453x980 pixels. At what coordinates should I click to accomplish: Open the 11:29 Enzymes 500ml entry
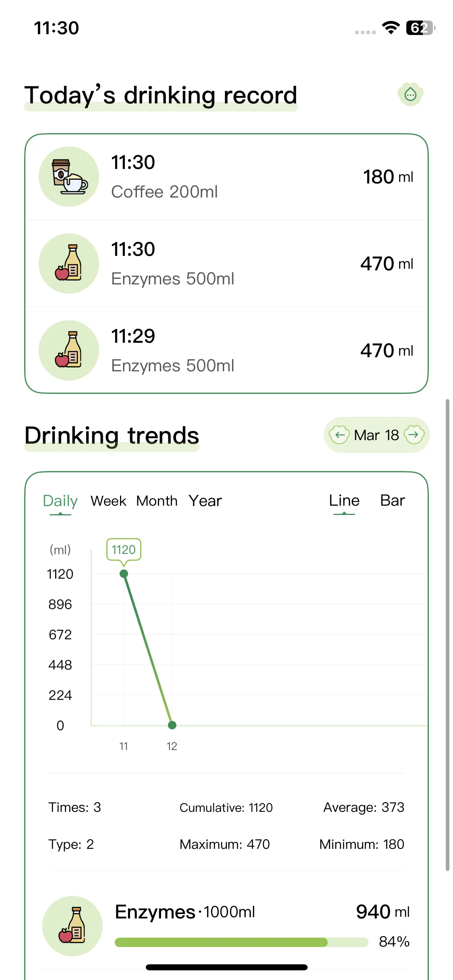(226, 350)
